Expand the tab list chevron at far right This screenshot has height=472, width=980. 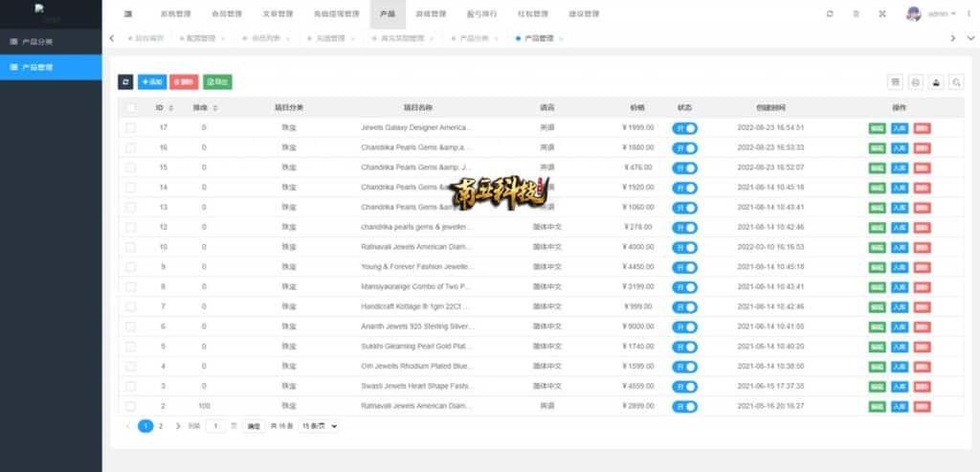coord(954,38)
